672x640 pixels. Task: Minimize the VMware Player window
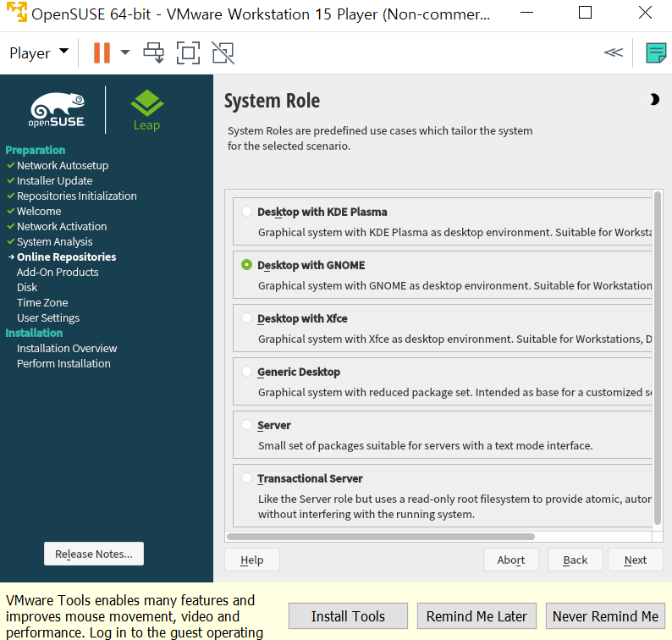[x=526, y=13]
